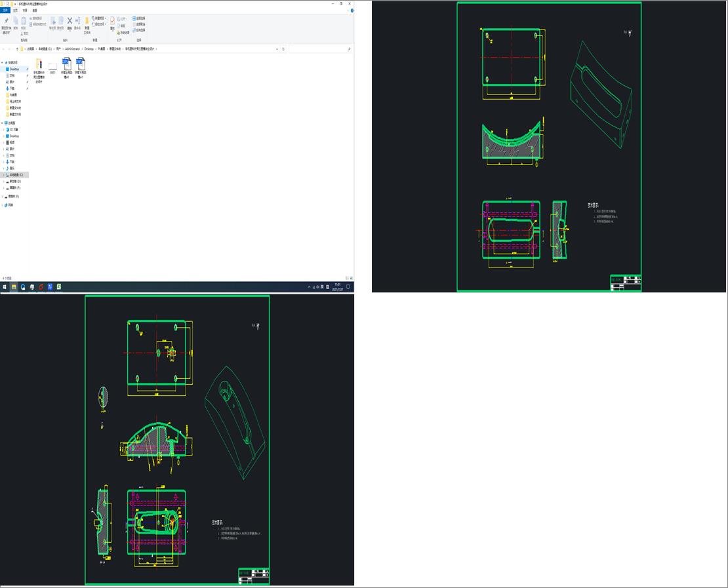The image size is (728, 588).
Task: Switch to the View (查看) ribbon tab
Action: click(35, 10)
